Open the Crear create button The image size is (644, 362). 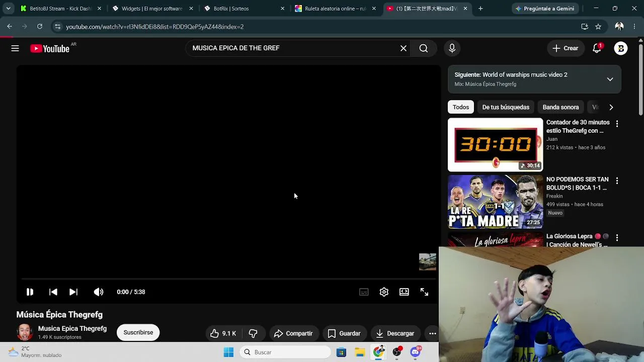tap(566, 48)
